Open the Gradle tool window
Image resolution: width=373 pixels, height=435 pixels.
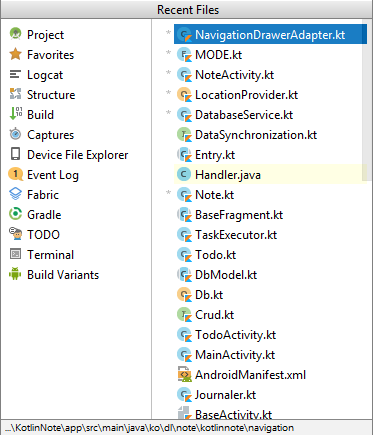(x=44, y=215)
